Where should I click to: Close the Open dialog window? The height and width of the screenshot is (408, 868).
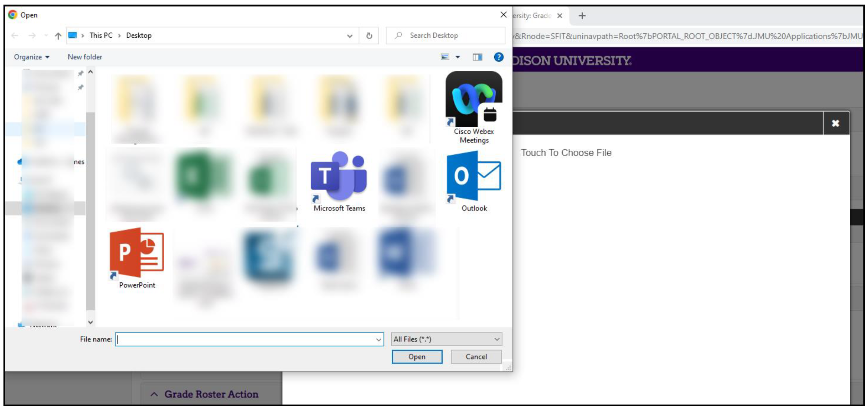point(503,15)
